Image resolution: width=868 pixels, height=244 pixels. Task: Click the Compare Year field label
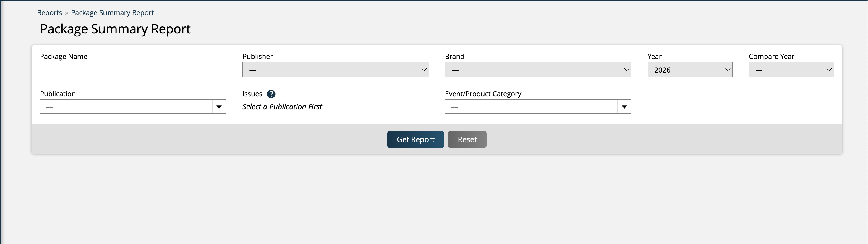771,56
